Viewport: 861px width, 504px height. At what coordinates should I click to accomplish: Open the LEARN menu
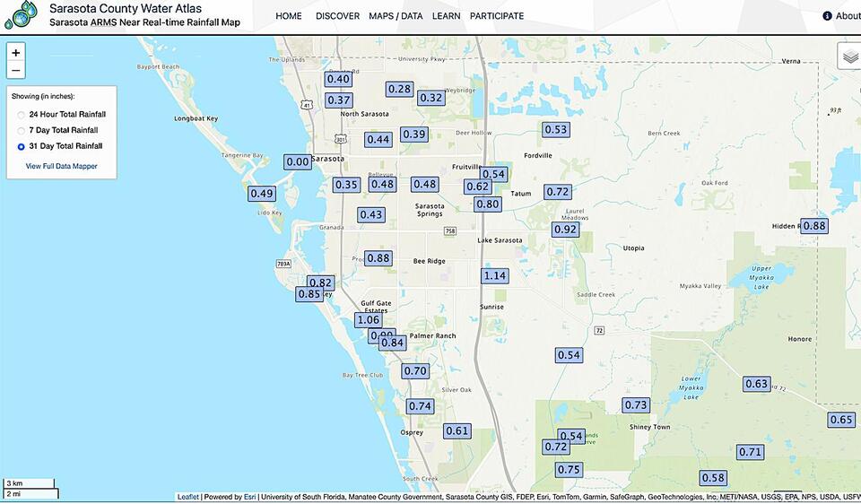point(446,16)
